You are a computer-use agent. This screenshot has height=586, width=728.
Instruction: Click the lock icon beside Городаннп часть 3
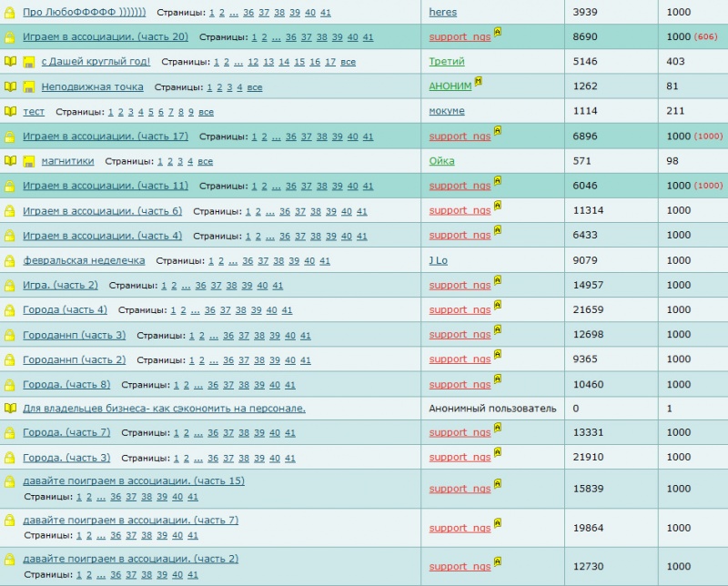(9, 335)
